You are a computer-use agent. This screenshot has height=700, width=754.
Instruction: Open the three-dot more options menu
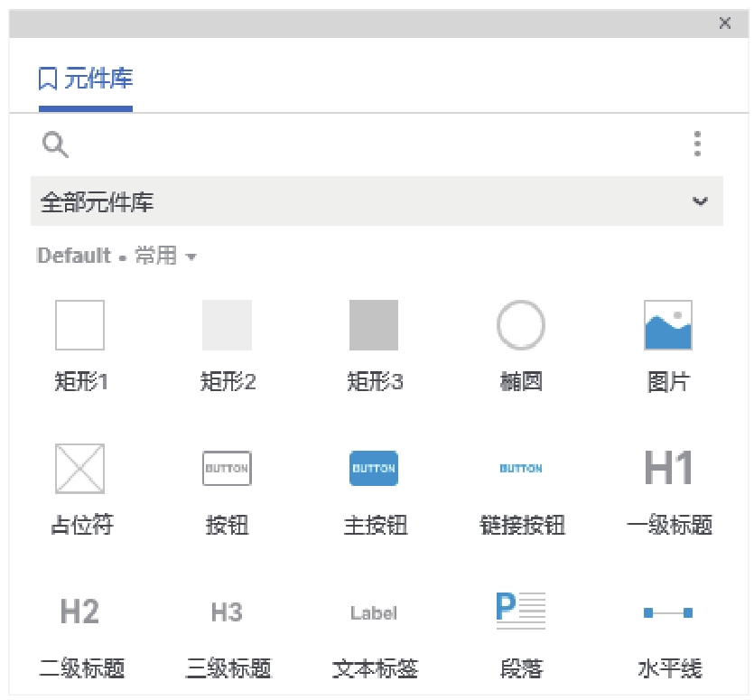click(x=697, y=144)
